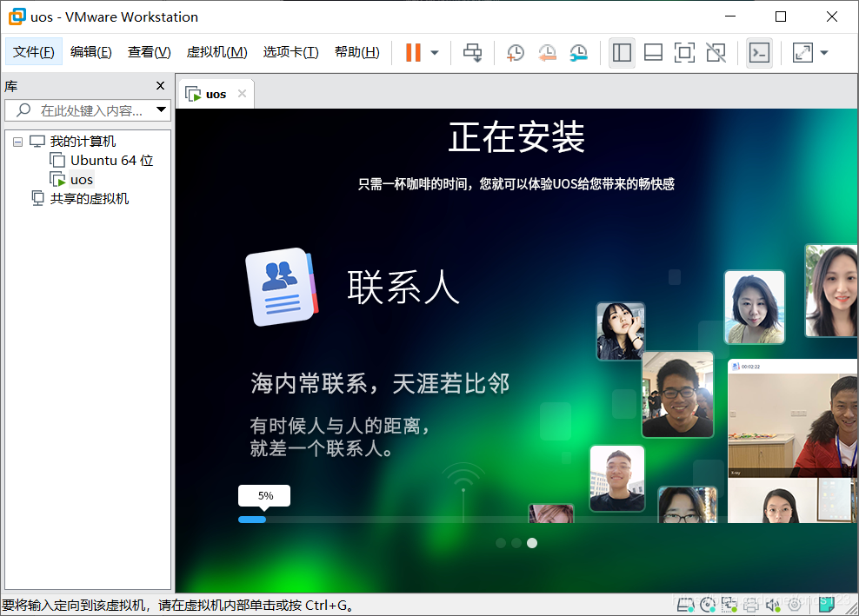Toggle the thumbnail bar view

click(x=653, y=53)
